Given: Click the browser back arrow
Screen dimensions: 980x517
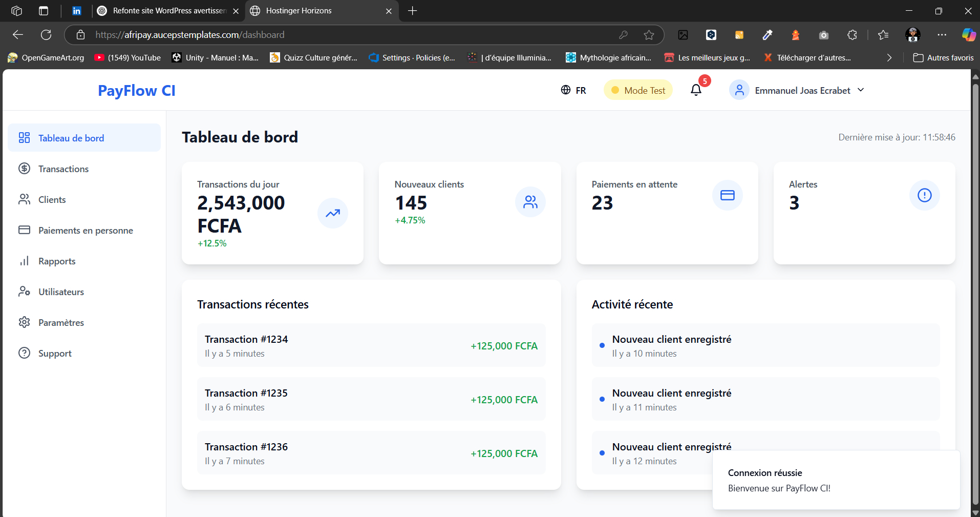Looking at the screenshot, I should pos(18,35).
